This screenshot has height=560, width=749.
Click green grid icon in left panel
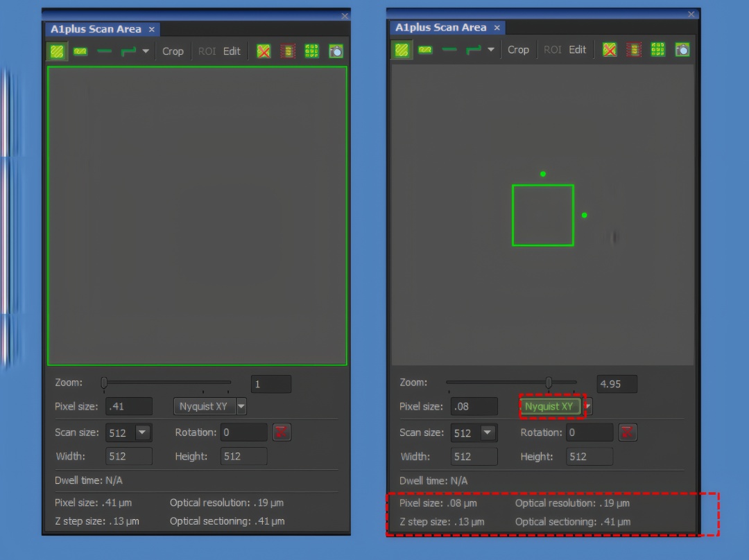click(x=311, y=51)
